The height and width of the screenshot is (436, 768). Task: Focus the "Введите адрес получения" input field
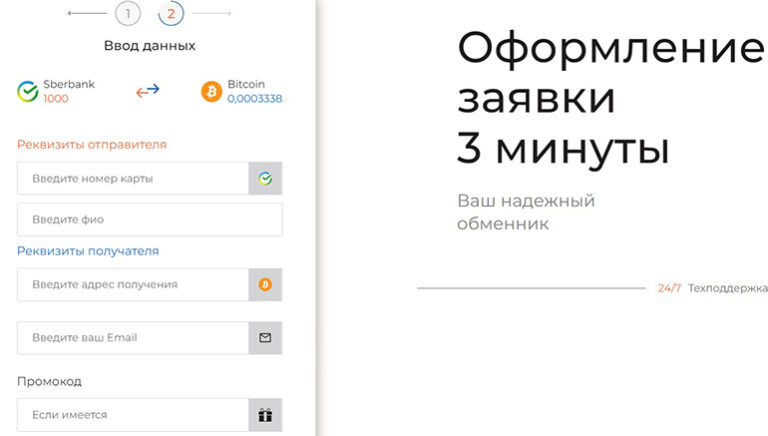tap(133, 285)
